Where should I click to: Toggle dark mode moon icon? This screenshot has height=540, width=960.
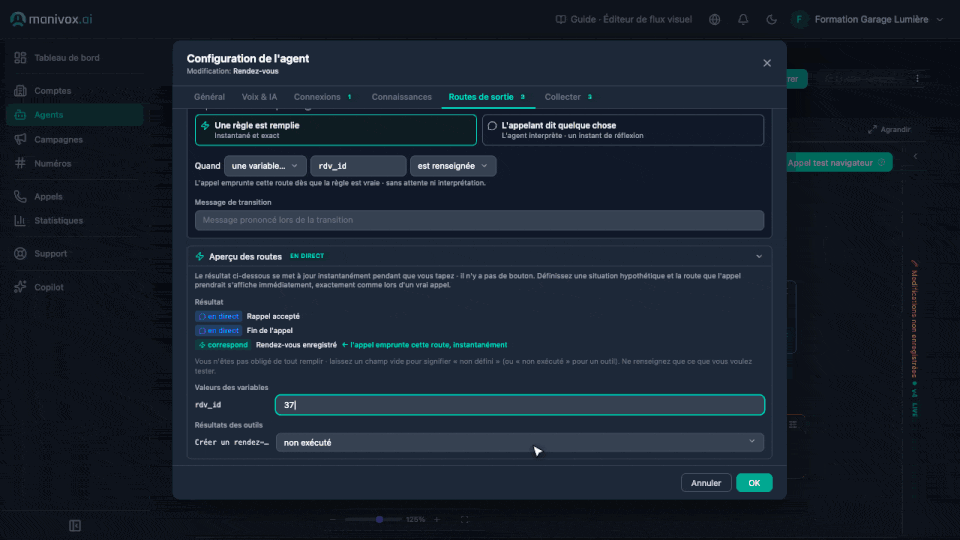tap(771, 20)
